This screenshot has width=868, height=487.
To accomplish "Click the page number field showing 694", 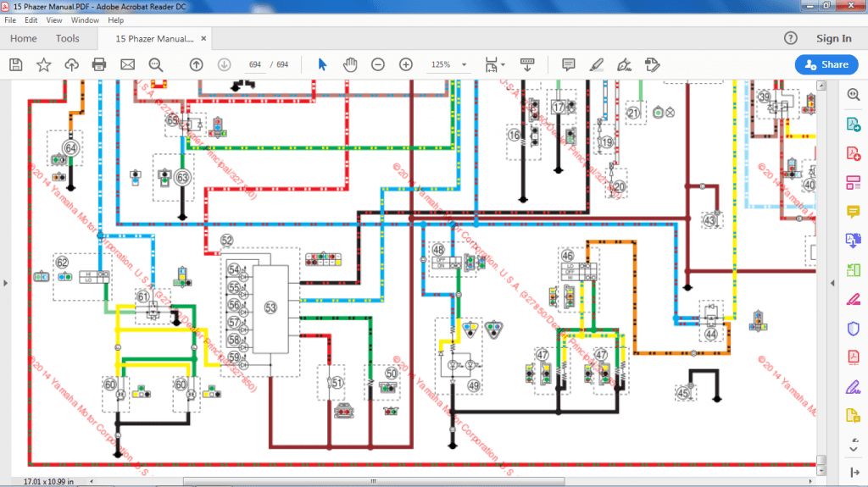I will 254,64.
